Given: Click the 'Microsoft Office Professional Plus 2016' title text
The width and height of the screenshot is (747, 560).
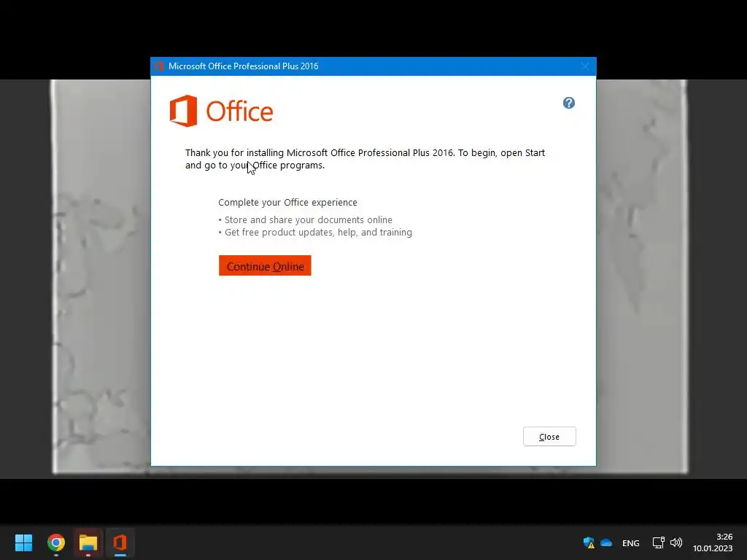Looking at the screenshot, I should point(244,66).
